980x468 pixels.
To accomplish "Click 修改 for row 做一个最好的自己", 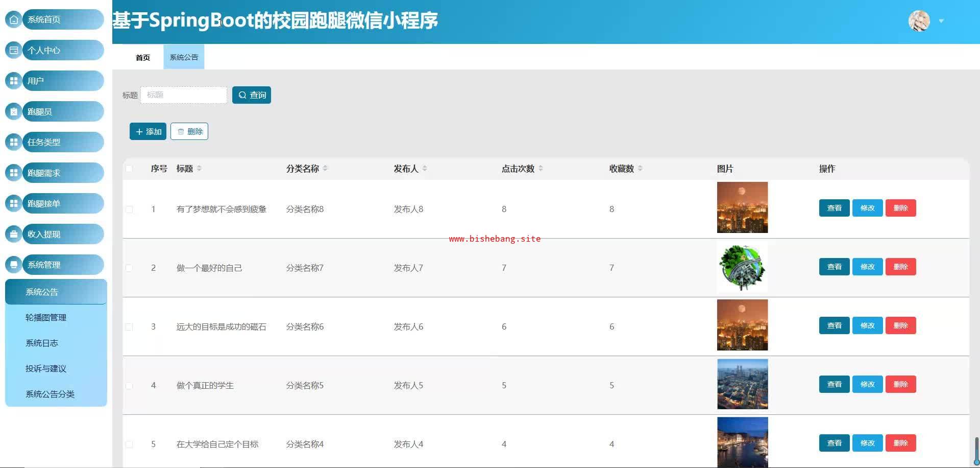I will point(867,267).
